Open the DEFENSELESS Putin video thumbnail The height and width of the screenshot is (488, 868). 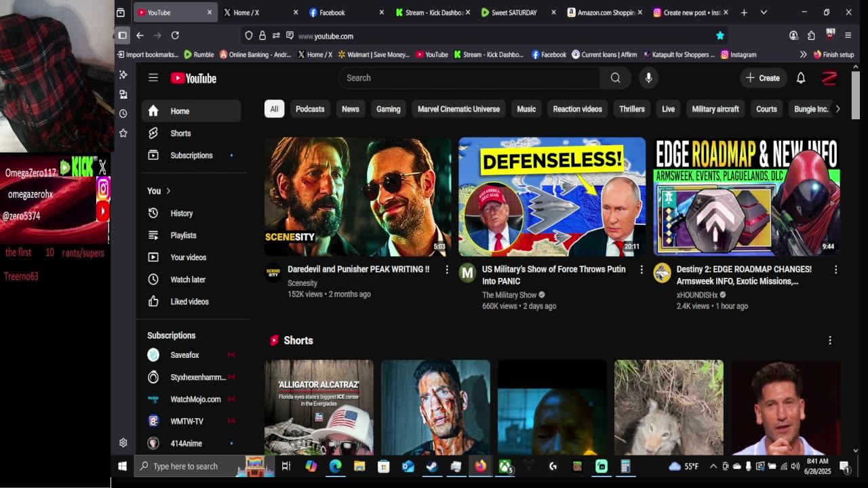tap(552, 197)
